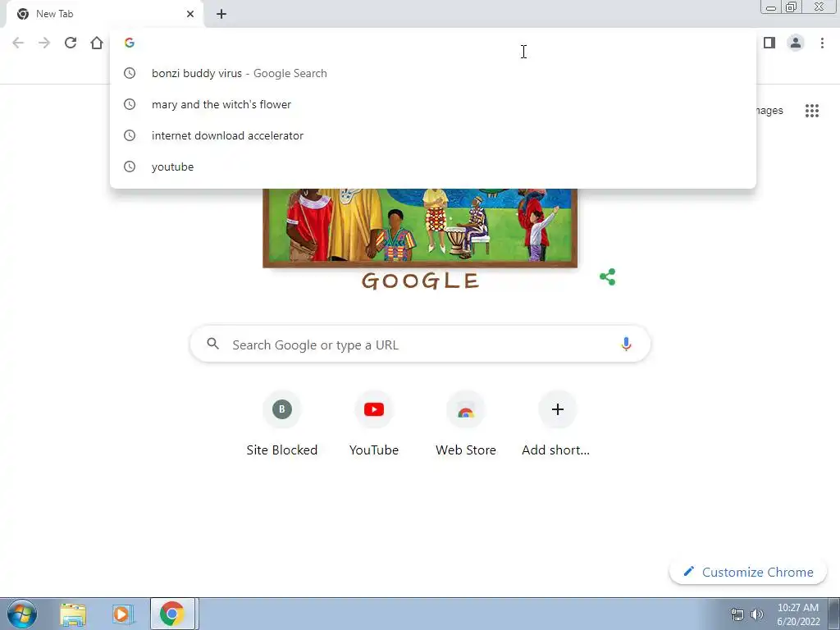Screen dimensions: 840x630
Task: Open the side panel icon
Action: pos(769,43)
